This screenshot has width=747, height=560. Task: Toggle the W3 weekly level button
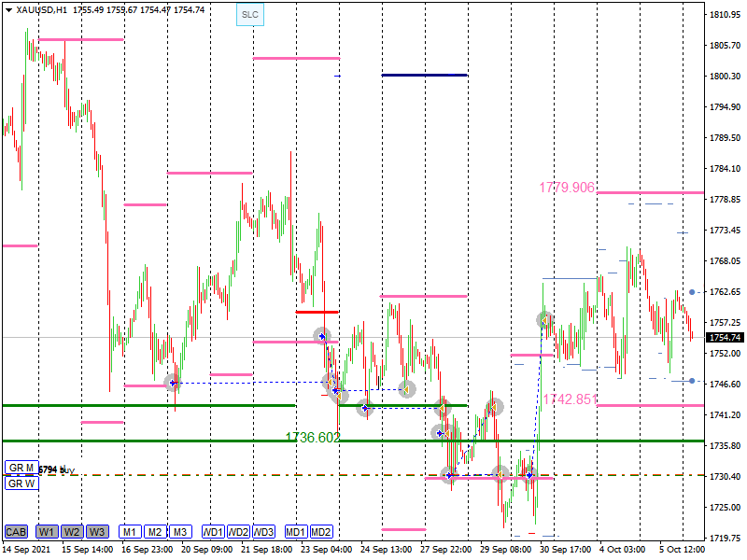click(97, 532)
